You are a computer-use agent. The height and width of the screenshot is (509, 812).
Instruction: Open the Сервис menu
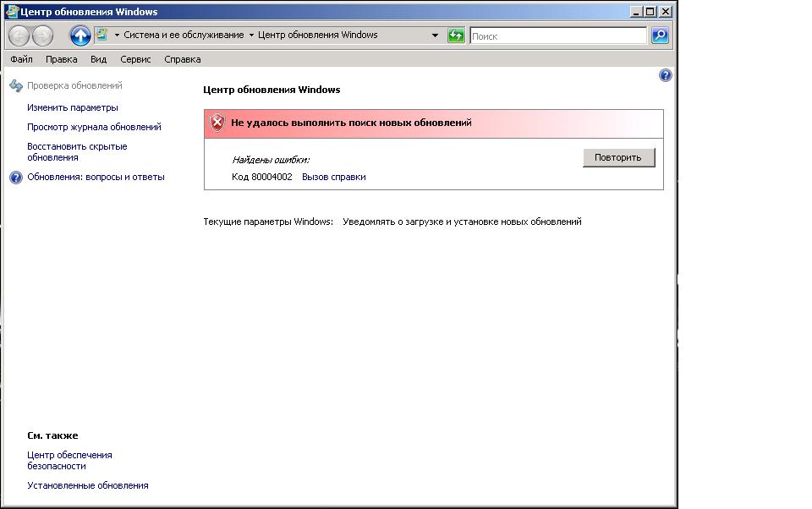[135, 59]
